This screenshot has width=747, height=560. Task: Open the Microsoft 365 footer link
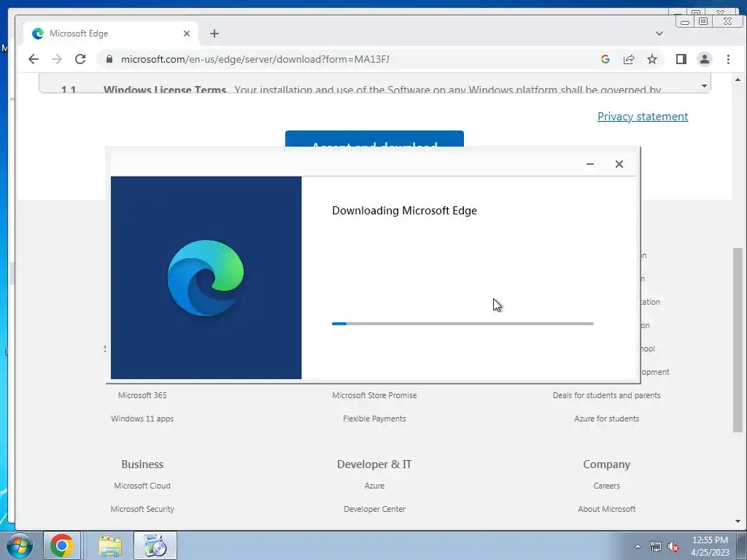pos(142,395)
